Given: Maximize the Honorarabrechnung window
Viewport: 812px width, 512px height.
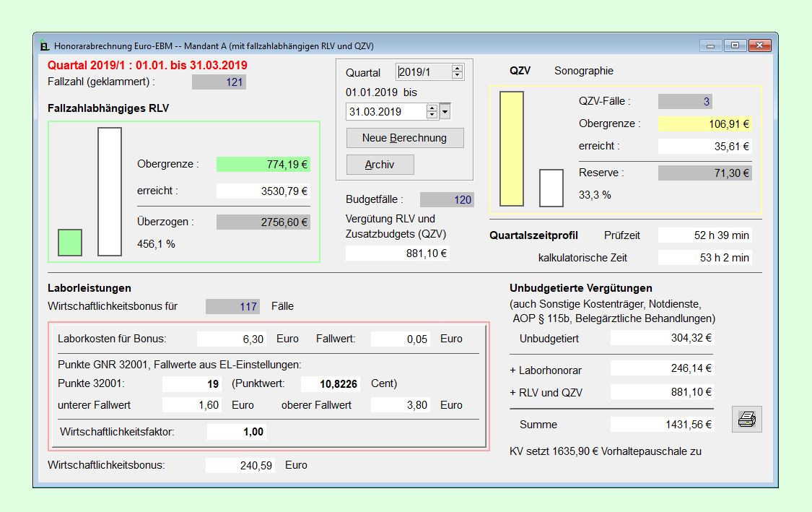Looking at the screenshot, I should point(735,45).
